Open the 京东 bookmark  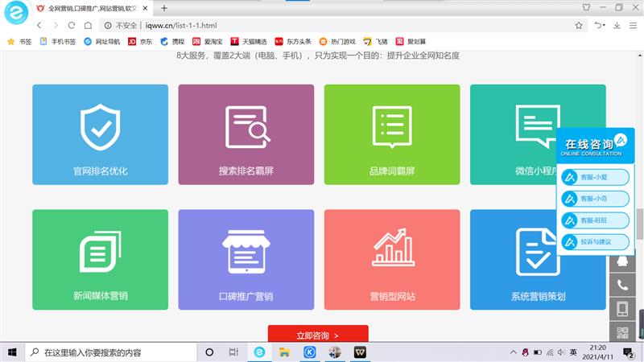tap(140, 41)
